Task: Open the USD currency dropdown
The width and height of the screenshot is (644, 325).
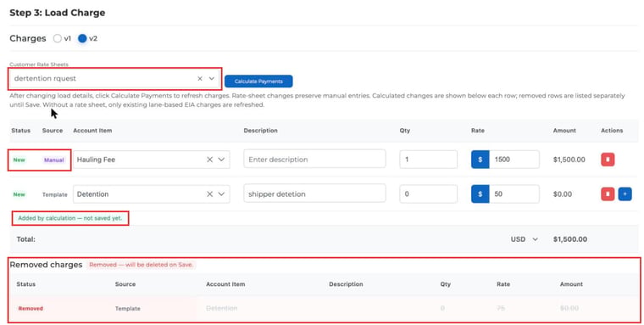Action: pos(525,239)
